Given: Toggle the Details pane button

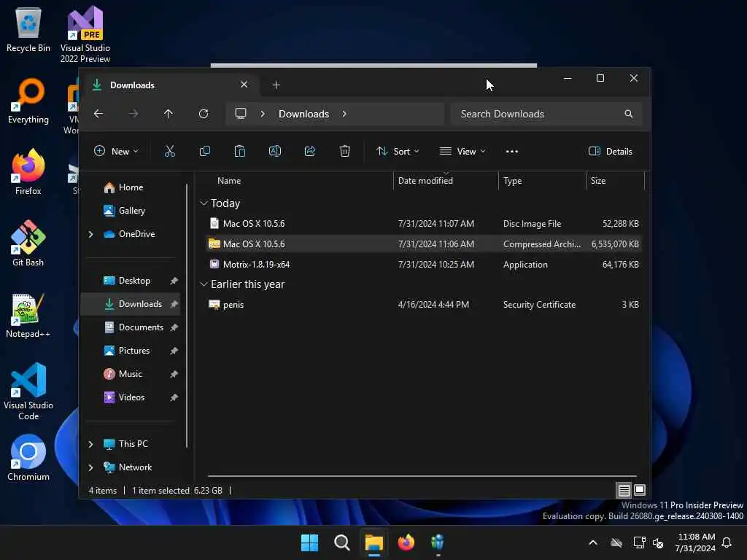Looking at the screenshot, I should tap(611, 152).
